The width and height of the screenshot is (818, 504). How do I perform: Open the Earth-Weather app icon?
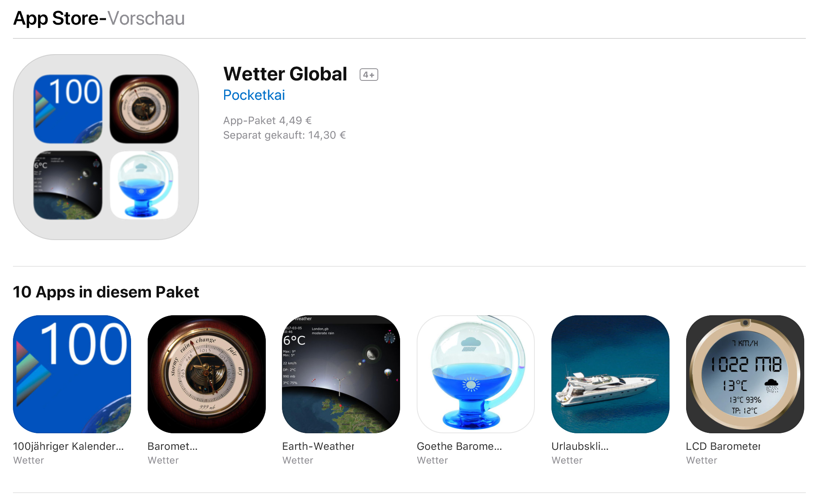[x=341, y=374]
